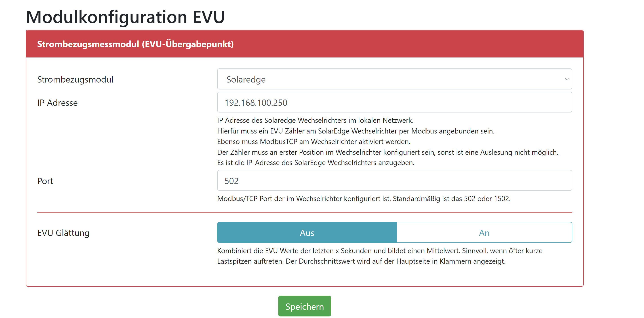Screen dimensions: 644x318
Task: Enable EVU Glättung with the An option
Action: 484,232
